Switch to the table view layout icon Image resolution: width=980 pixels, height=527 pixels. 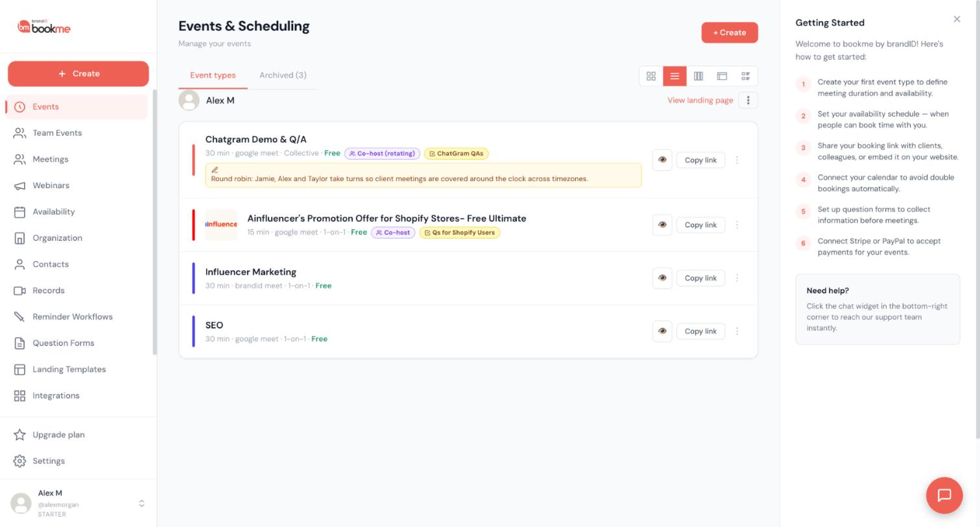(722, 76)
